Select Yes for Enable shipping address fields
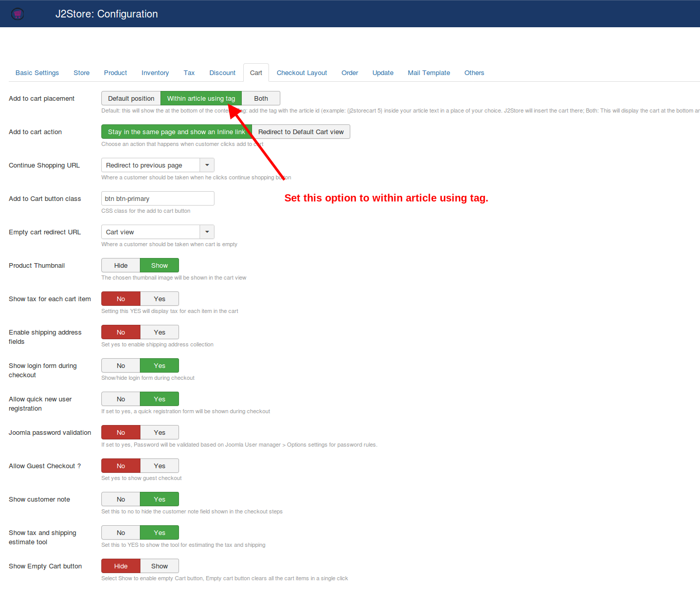The height and width of the screenshot is (590, 700). (x=159, y=333)
